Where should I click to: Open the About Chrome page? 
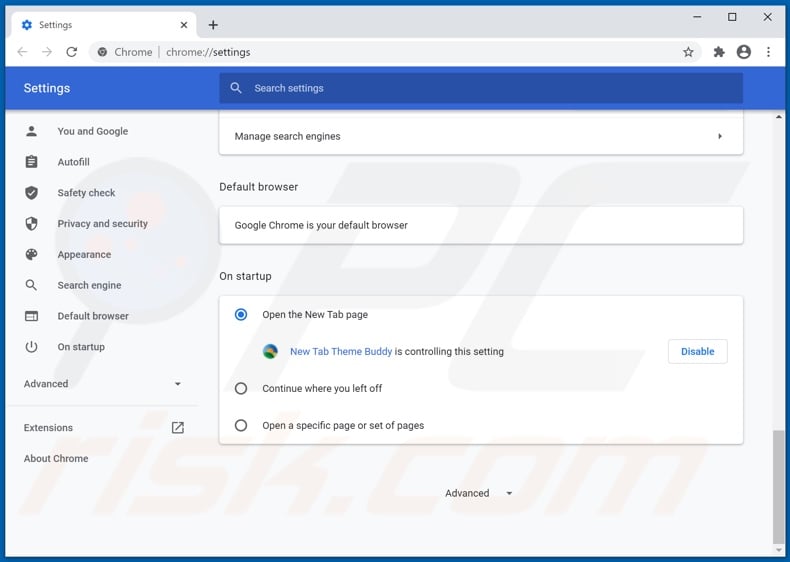tap(56, 458)
